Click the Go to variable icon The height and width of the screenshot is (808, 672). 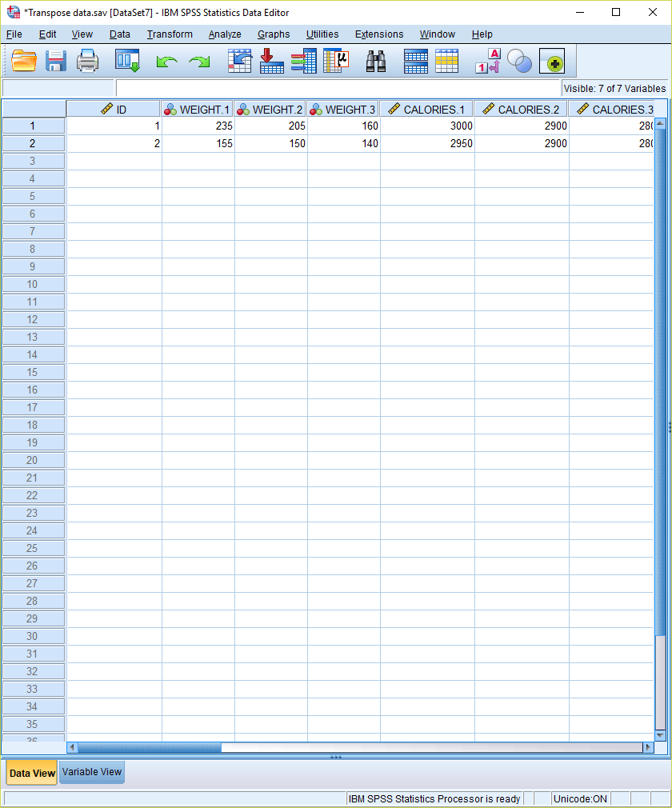tap(272, 62)
